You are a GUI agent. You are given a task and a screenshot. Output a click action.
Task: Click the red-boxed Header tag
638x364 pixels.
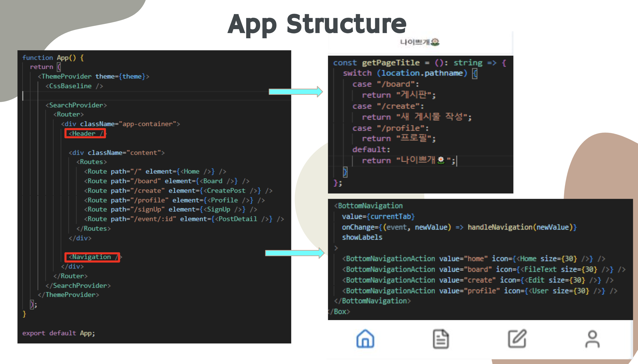pos(85,133)
